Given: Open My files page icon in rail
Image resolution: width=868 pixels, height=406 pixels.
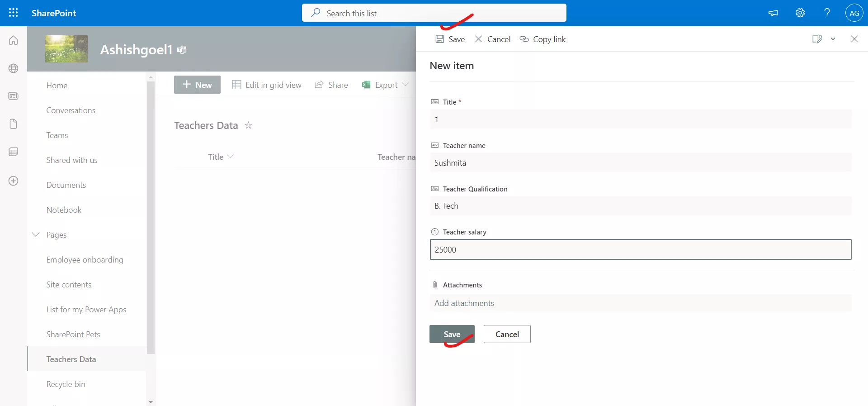Looking at the screenshot, I should tap(14, 124).
